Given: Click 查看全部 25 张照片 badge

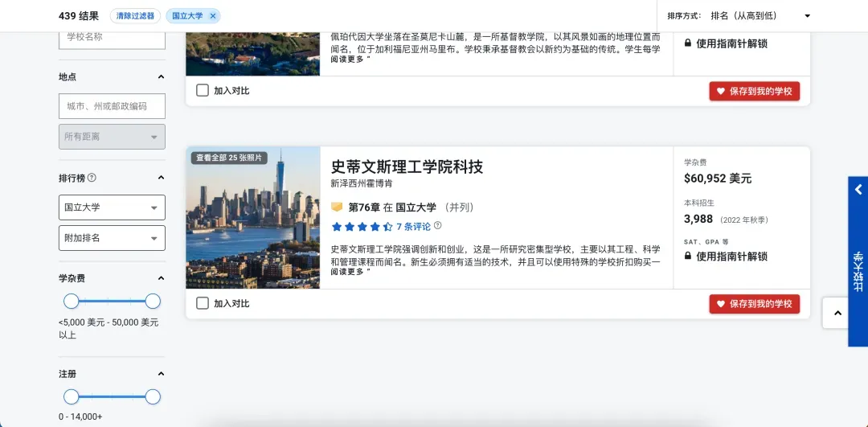Looking at the screenshot, I should click(229, 158).
